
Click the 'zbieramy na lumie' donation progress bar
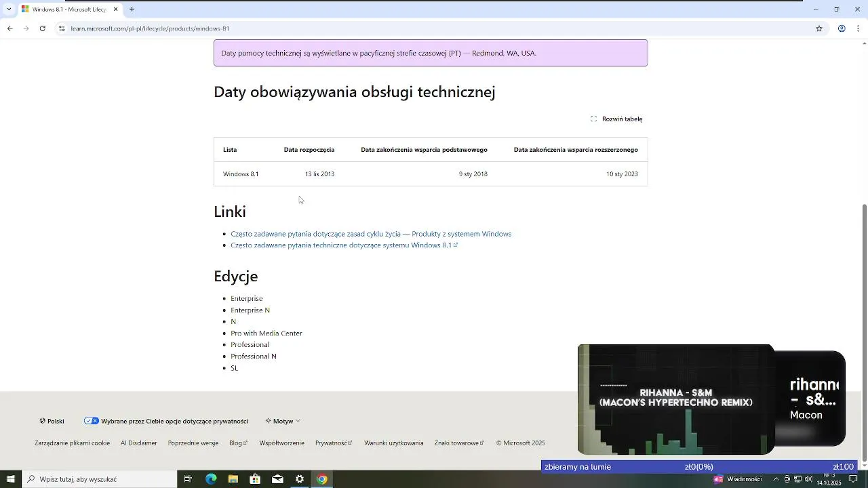pyautogui.click(x=699, y=467)
